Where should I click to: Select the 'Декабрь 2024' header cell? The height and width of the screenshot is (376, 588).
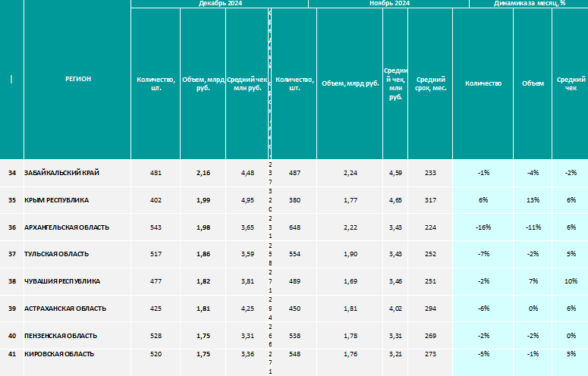pyautogui.click(x=220, y=3)
